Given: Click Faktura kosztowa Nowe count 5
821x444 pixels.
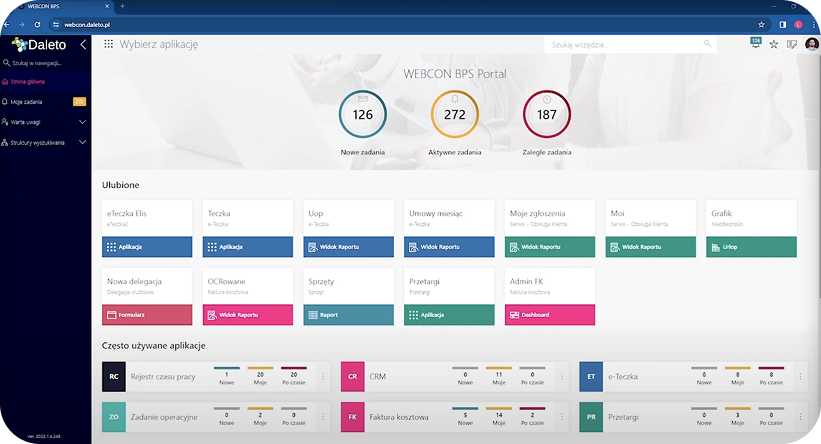Looking at the screenshot, I should pos(465,415).
